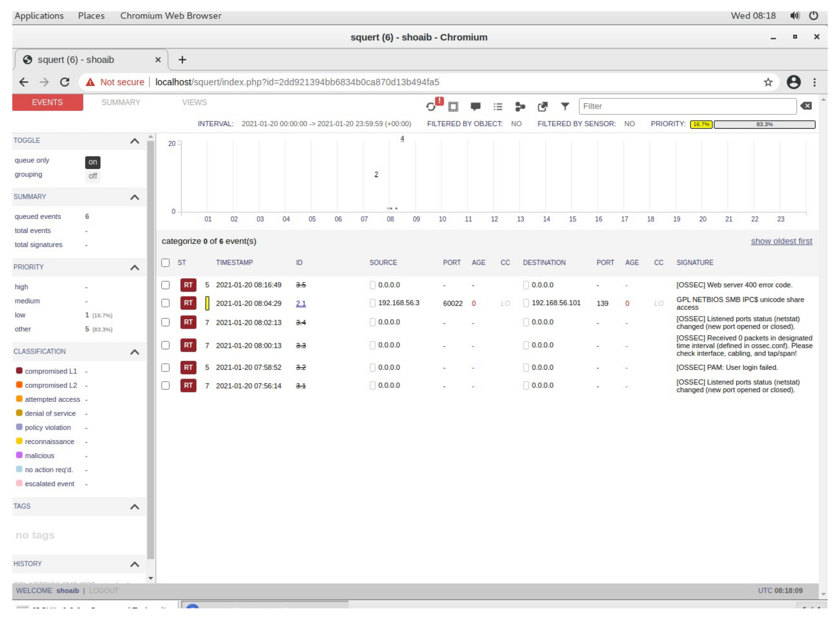This screenshot has width=840, height=619.
Task: Toggle the grouping switch
Action: [x=93, y=176]
